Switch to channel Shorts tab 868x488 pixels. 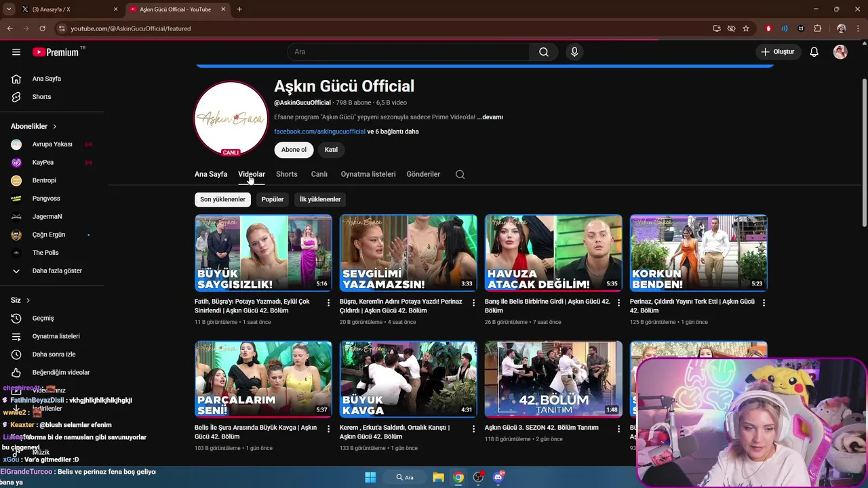(287, 174)
